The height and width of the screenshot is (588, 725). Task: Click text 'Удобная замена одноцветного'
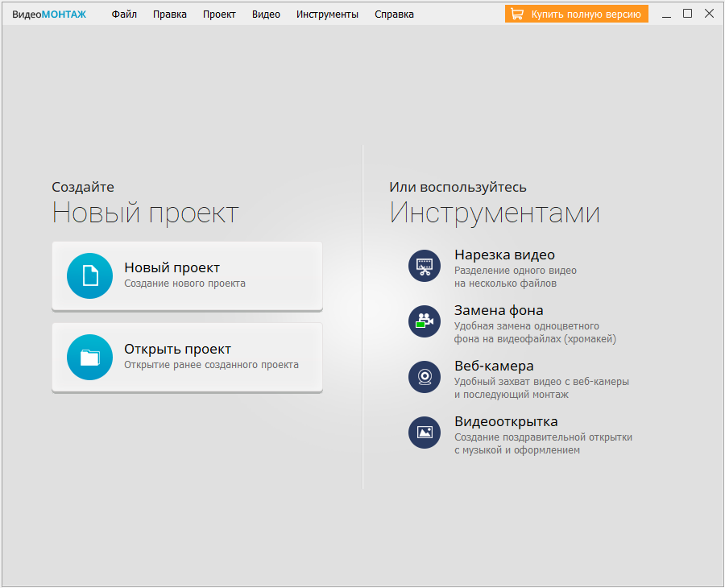[527, 326]
